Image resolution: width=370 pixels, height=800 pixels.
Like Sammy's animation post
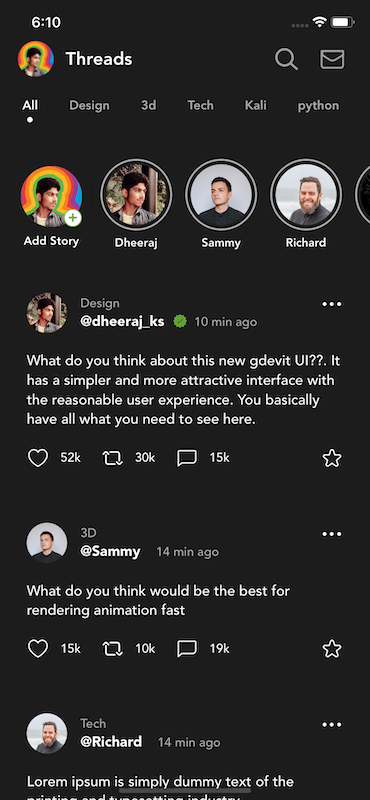point(38,649)
